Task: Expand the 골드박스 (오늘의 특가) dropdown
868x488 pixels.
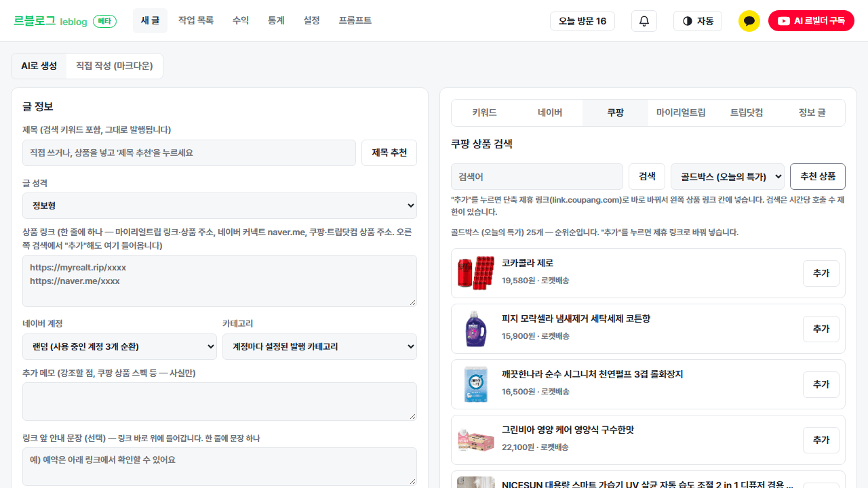Action: click(728, 176)
